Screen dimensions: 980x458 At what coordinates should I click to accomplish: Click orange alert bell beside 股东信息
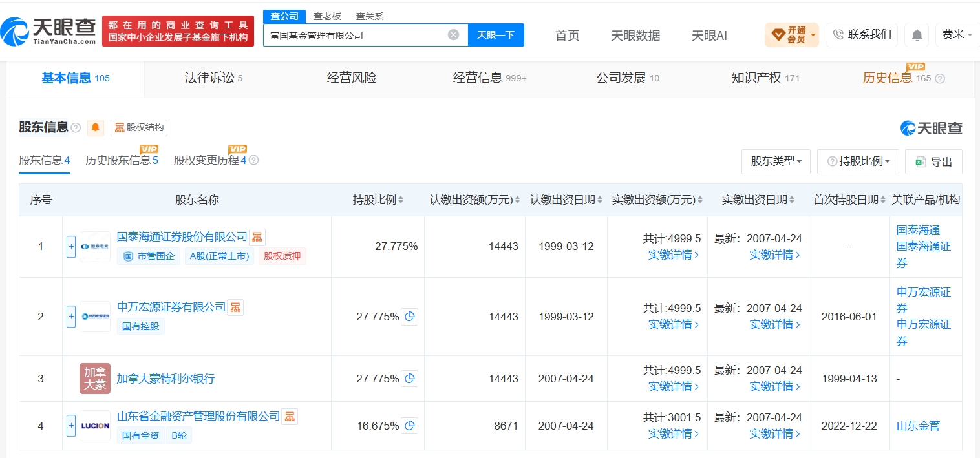point(96,127)
